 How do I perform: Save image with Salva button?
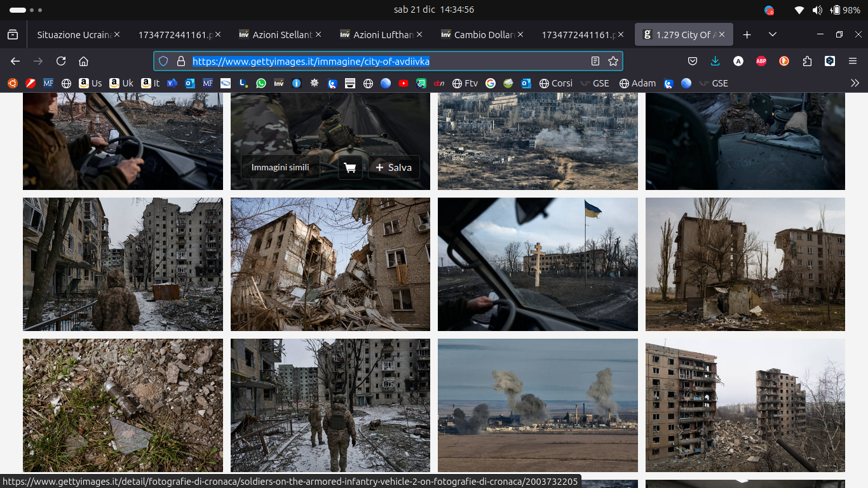point(394,167)
